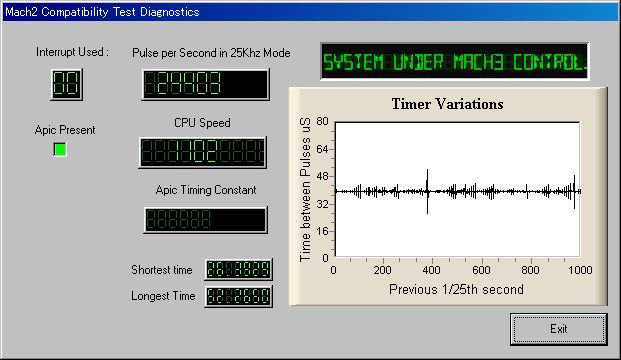Toggle the green Apic Present indicator
The height and width of the screenshot is (360, 621).
click(x=60, y=149)
